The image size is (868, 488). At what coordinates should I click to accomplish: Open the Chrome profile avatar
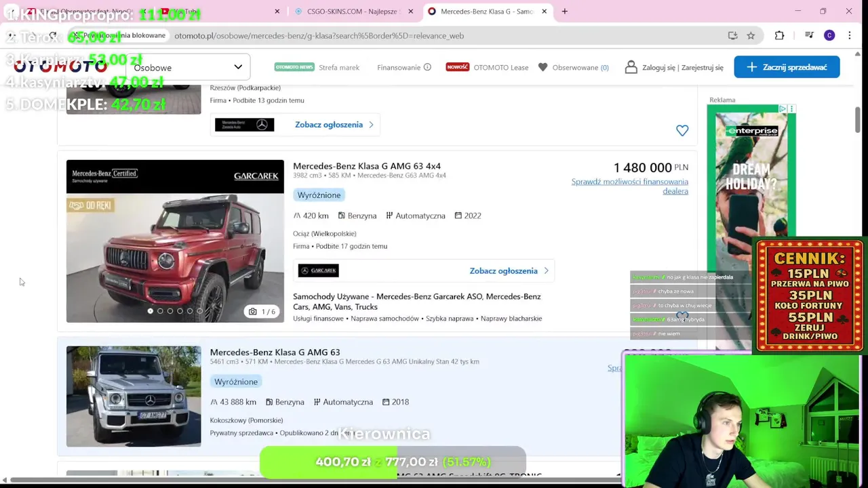829,35
